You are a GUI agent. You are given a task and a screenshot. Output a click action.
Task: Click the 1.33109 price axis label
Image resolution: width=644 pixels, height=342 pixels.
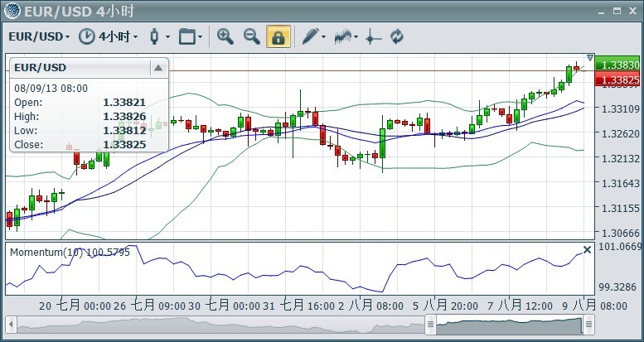[620, 108]
